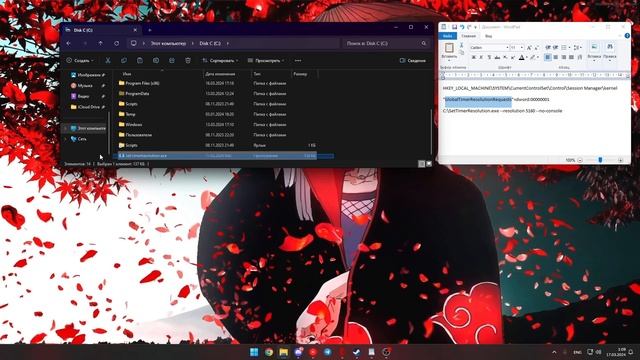Toggle Subscript in WordPad
This screenshot has width=640, height=360.
tap(505, 57)
